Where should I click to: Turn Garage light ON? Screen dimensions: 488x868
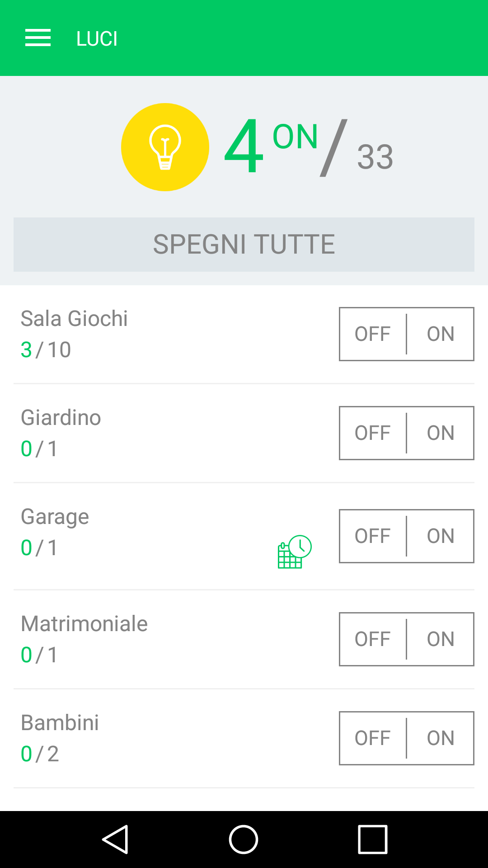441,536
